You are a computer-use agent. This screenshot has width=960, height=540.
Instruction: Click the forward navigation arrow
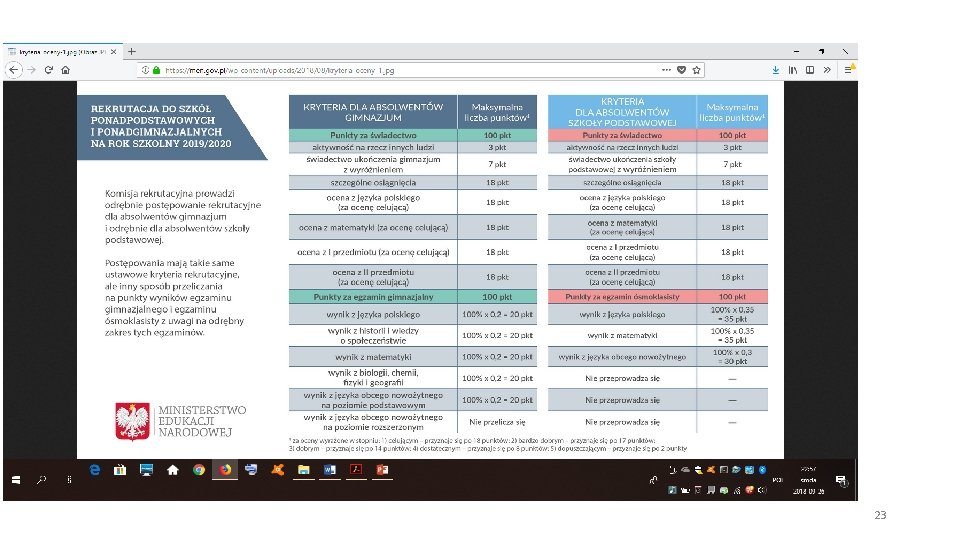(x=31, y=70)
